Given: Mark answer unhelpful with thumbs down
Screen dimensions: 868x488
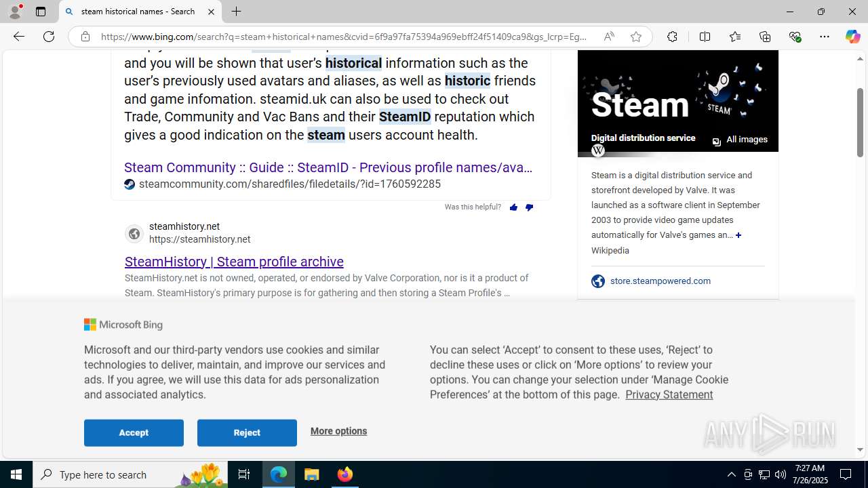Looking at the screenshot, I should pos(529,207).
